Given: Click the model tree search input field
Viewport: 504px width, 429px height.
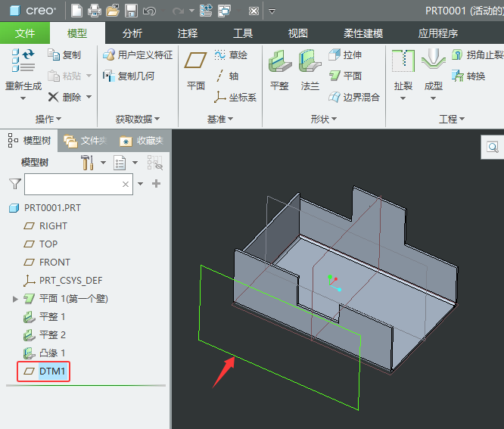Looking at the screenshot, I should tap(79, 184).
